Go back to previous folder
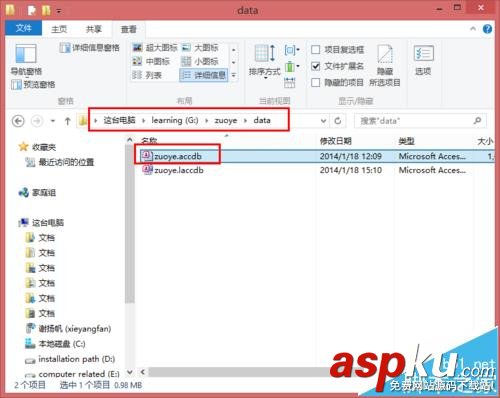Image resolution: width=500 pixels, height=398 pixels. [18, 121]
